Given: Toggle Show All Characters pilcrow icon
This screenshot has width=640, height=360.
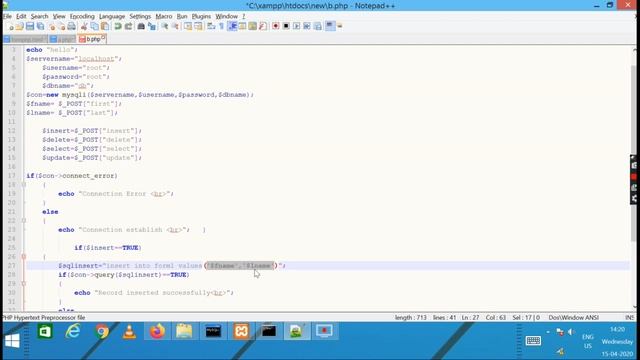Looking at the screenshot, I should click(x=221, y=27).
